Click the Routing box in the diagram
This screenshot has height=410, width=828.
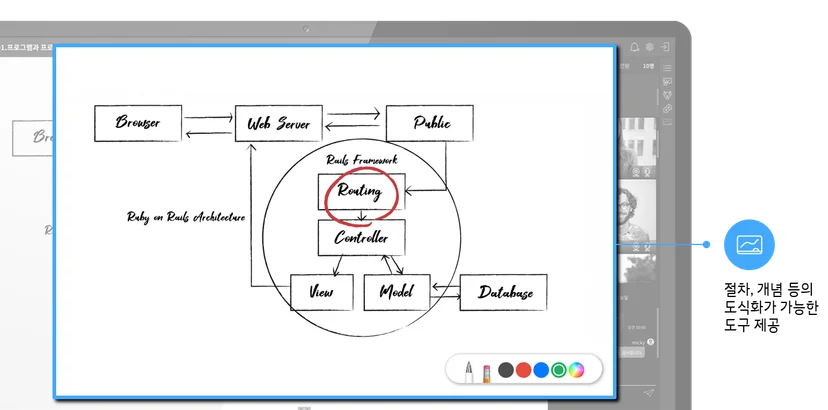pos(362,191)
